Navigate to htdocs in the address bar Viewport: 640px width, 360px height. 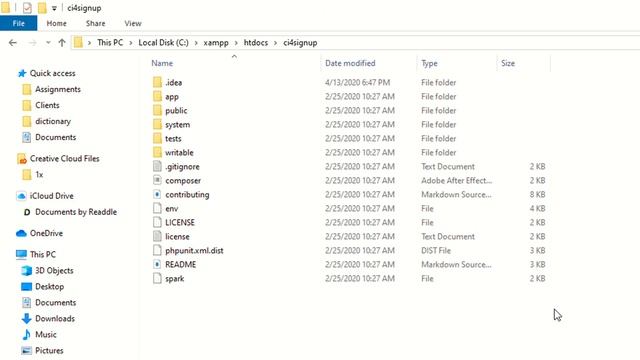[x=256, y=43]
